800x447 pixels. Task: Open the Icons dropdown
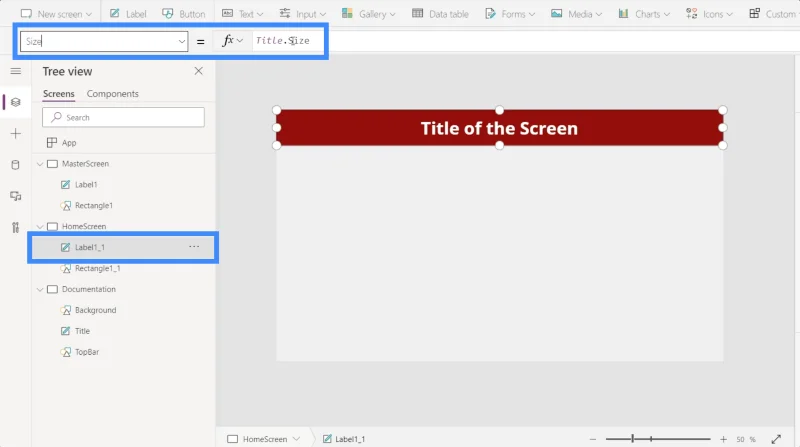[709, 14]
